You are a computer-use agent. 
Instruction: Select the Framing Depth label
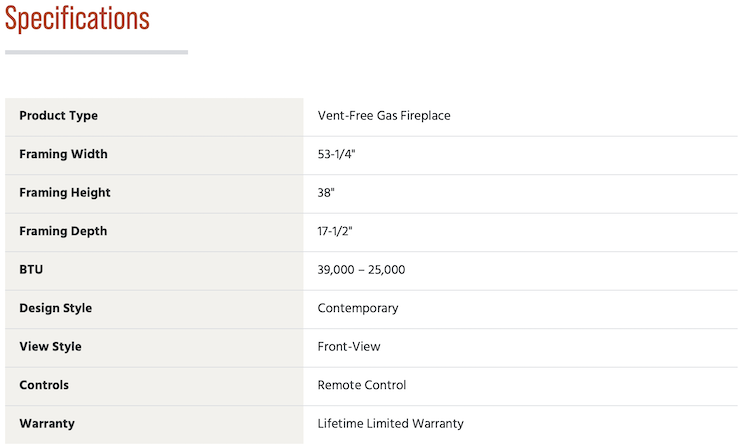click(x=63, y=231)
